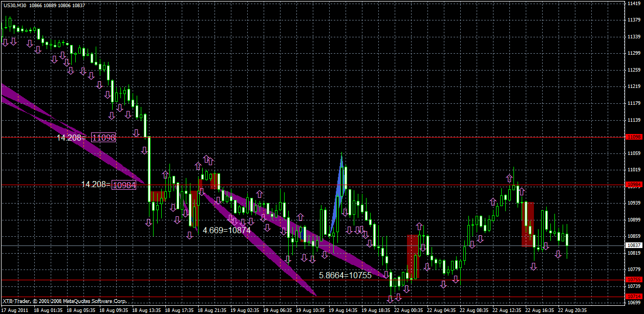Click the down arrow under the 22 Aug 20:35 candle
This screenshot has height=314, width=644.
point(558,253)
